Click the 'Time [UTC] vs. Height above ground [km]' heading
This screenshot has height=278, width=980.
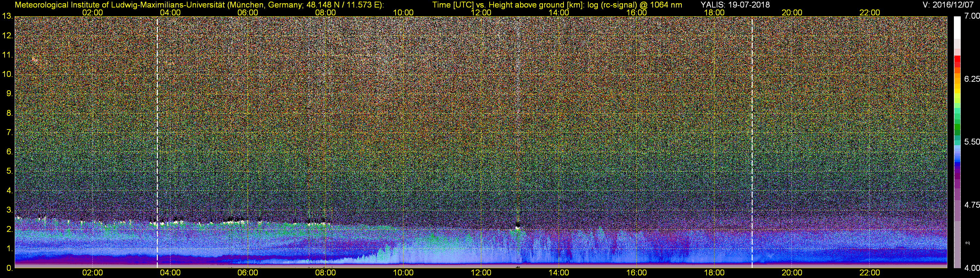(508, 5)
